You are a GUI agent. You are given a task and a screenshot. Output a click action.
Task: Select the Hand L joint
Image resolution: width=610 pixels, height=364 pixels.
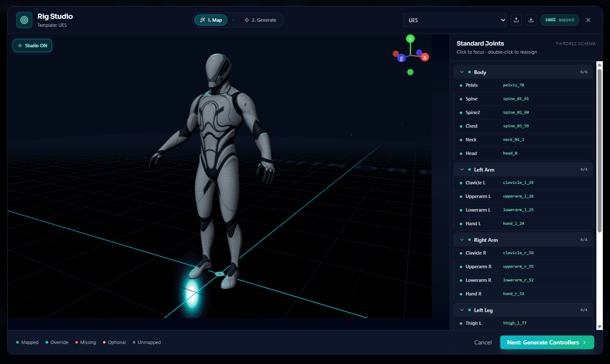click(x=523, y=224)
